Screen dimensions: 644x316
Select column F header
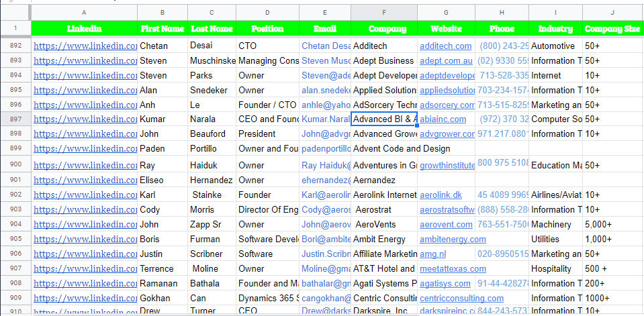(384, 13)
